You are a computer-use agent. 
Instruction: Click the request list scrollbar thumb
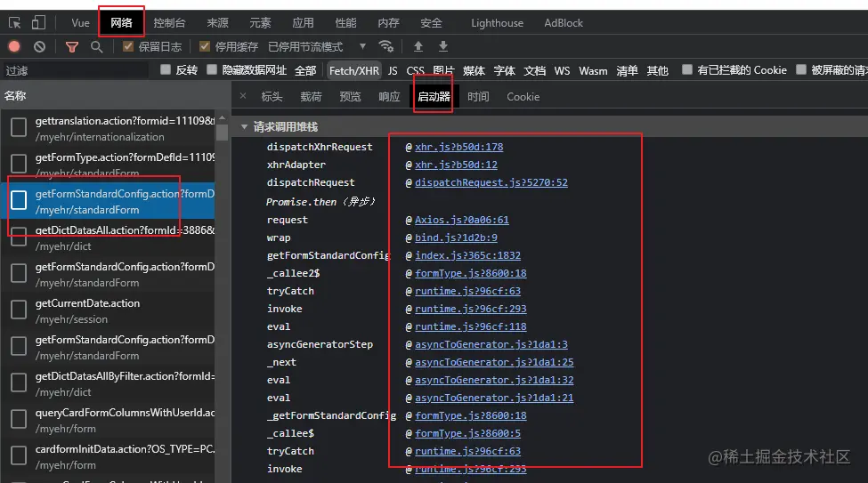point(222,133)
